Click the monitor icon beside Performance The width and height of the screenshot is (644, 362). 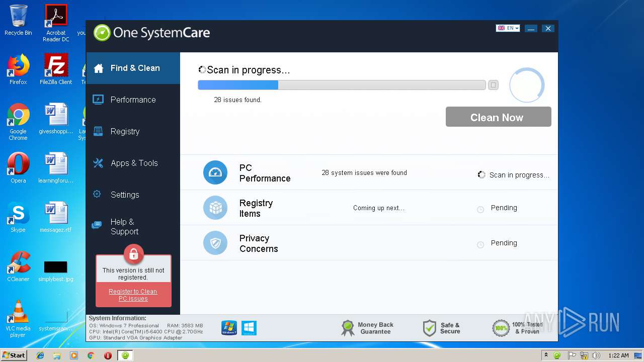(98, 100)
